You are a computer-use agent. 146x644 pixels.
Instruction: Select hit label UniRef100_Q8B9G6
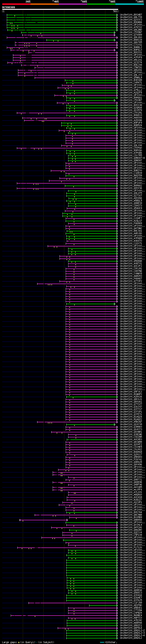coord(131,520)
